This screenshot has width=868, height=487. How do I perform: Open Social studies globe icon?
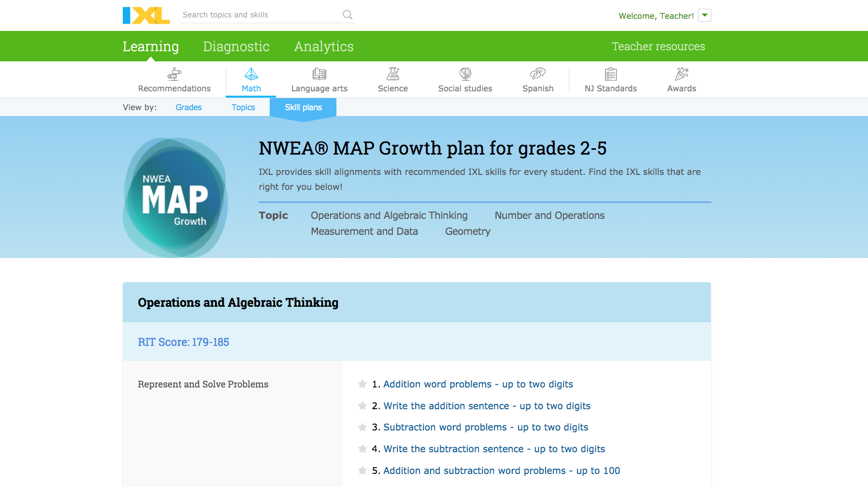(465, 74)
